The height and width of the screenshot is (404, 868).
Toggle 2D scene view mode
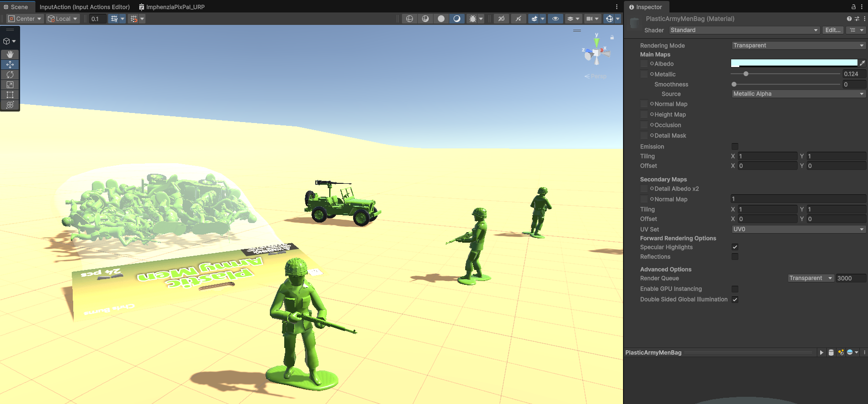[x=501, y=19]
